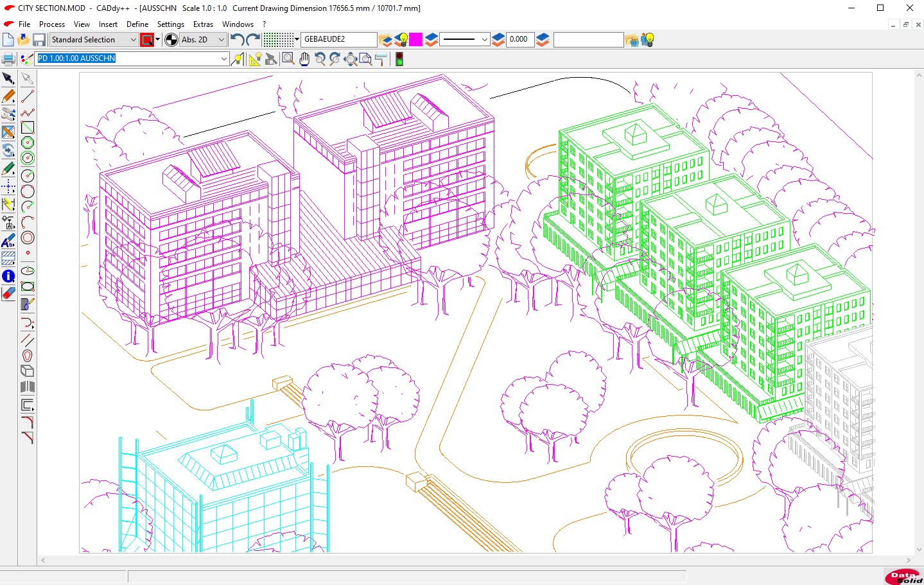Select the Pan hand tool
Image resolution: width=924 pixels, height=585 pixels.
304,59
